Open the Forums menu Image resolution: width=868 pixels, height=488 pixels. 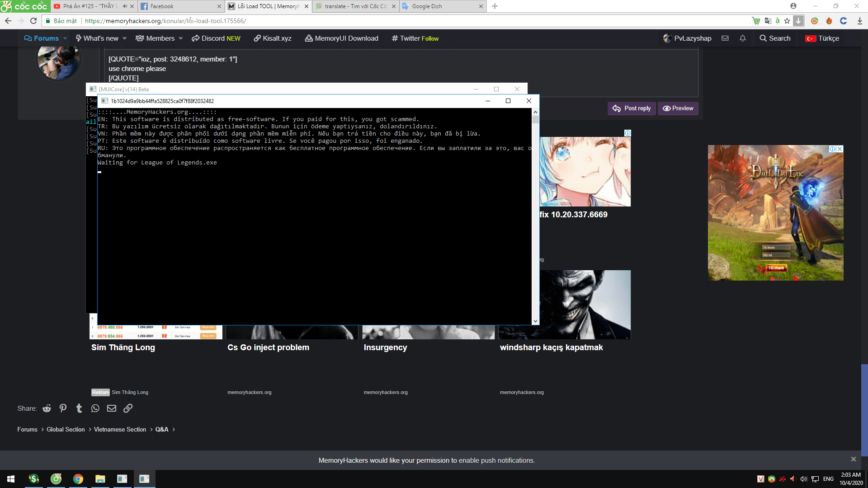pyautogui.click(x=42, y=38)
